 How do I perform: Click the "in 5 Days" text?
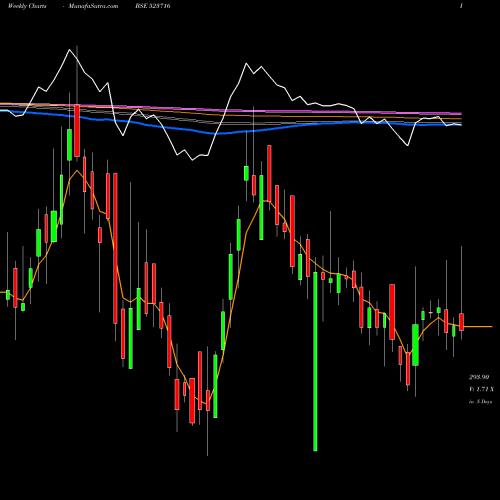click(x=480, y=402)
